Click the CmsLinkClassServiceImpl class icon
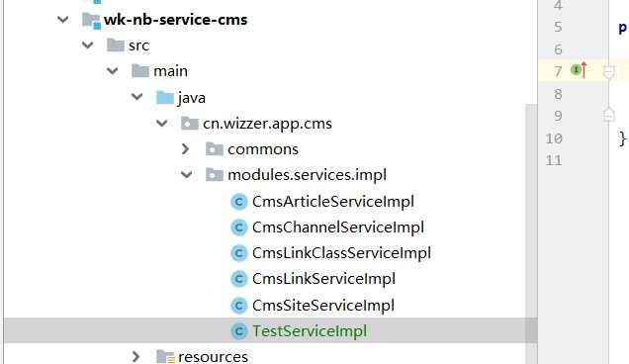This screenshot has width=629, height=364. (239, 253)
